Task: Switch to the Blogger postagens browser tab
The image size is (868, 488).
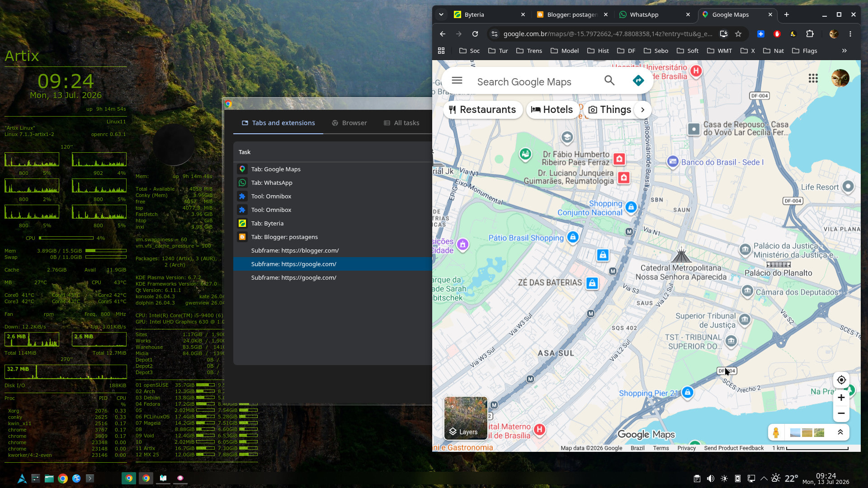Action: (572, 14)
